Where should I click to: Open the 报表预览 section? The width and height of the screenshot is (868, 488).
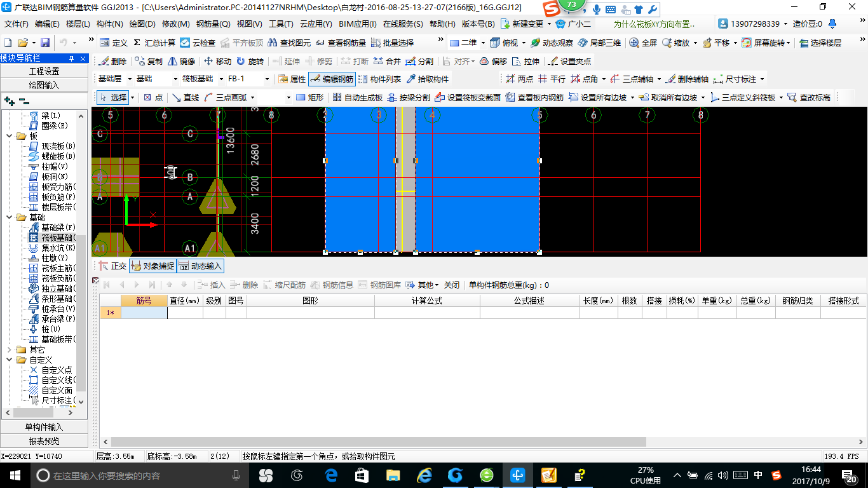44,441
